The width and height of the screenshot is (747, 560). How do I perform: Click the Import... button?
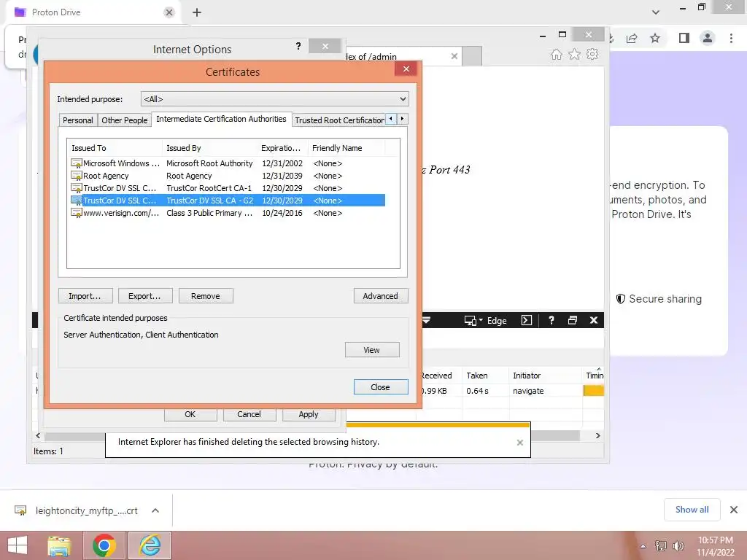[85, 296]
